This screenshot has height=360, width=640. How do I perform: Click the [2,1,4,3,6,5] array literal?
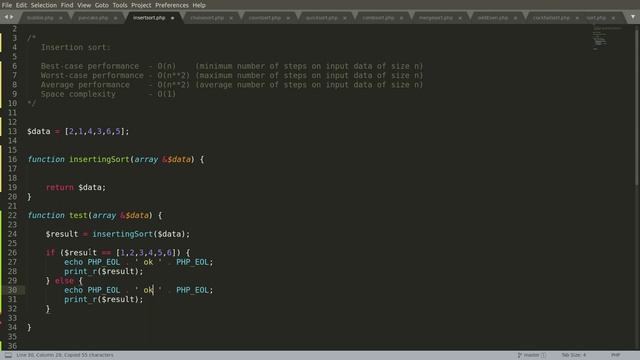coord(95,131)
